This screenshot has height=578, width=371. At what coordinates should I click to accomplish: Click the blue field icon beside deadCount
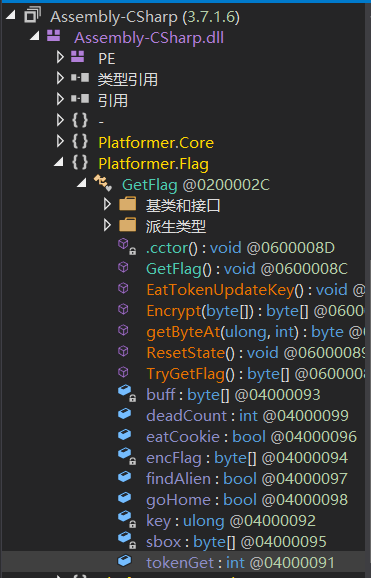(x=125, y=414)
